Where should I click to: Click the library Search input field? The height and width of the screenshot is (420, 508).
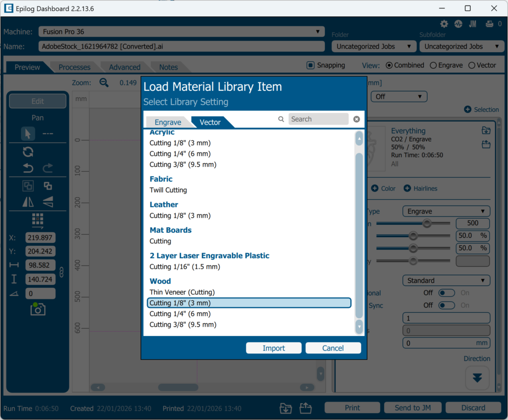coord(318,119)
